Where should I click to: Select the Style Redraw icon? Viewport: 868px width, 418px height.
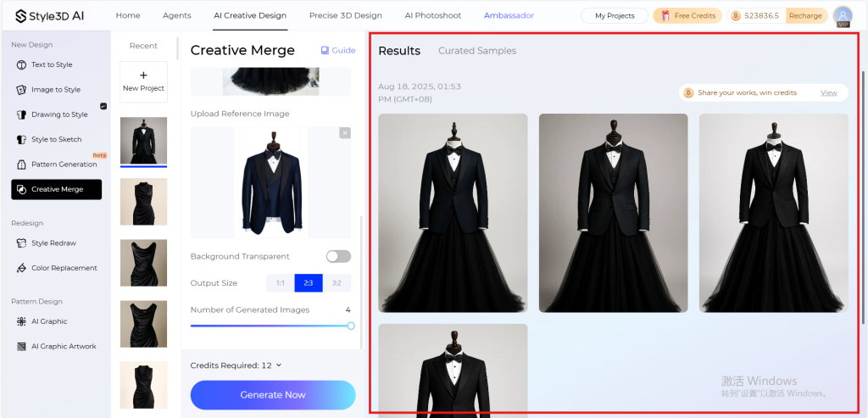(21, 243)
